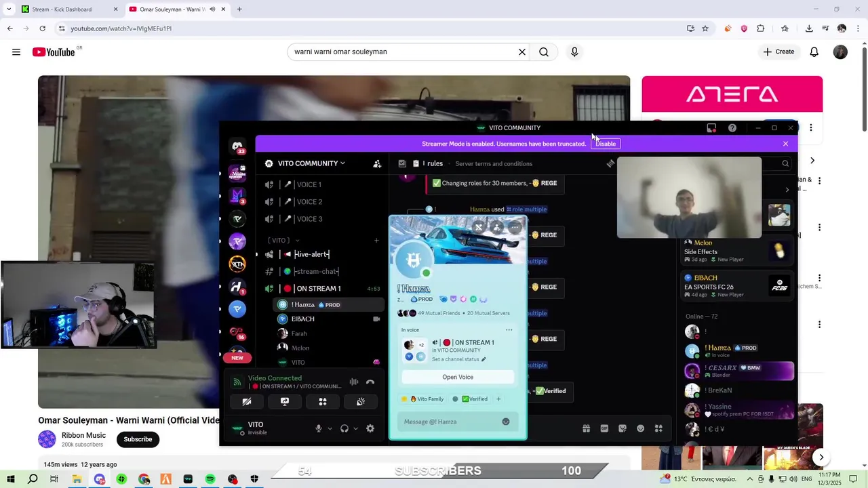
Task: Click friend icon on profile banner
Action: 497,227
